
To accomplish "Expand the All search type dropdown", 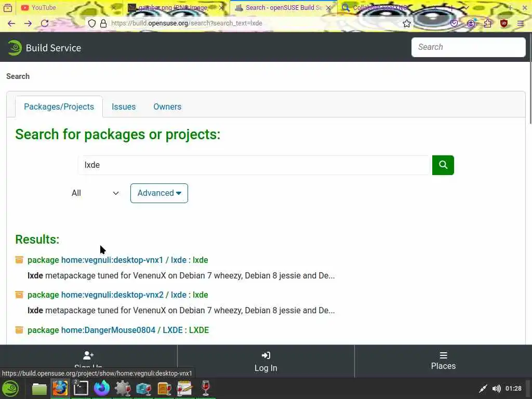I will coord(95,193).
